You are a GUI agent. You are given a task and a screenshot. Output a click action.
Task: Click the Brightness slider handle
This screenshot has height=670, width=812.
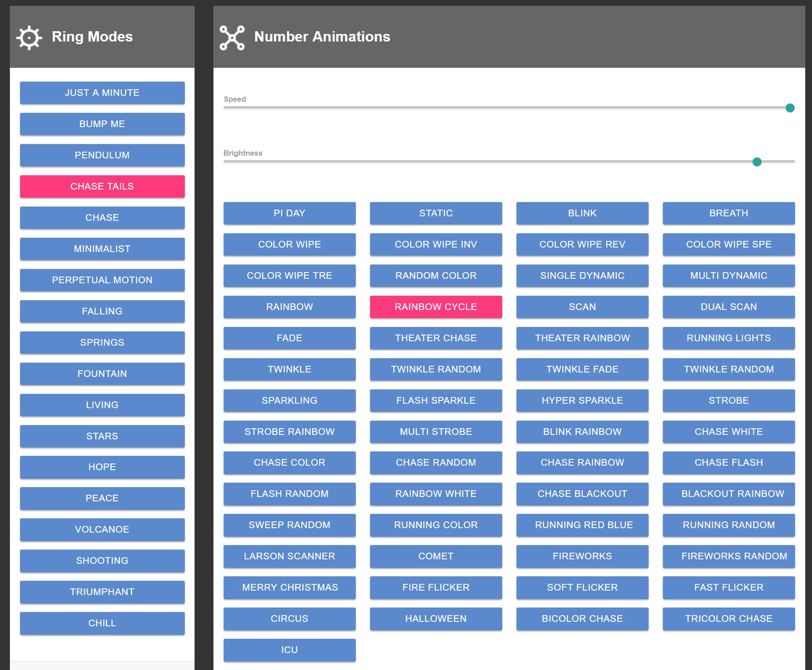[757, 162]
